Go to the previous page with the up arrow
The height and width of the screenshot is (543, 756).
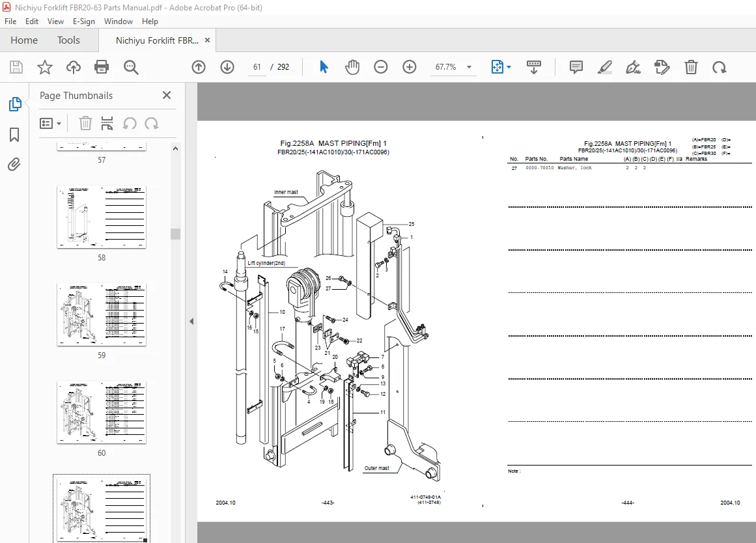click(199, 67)
